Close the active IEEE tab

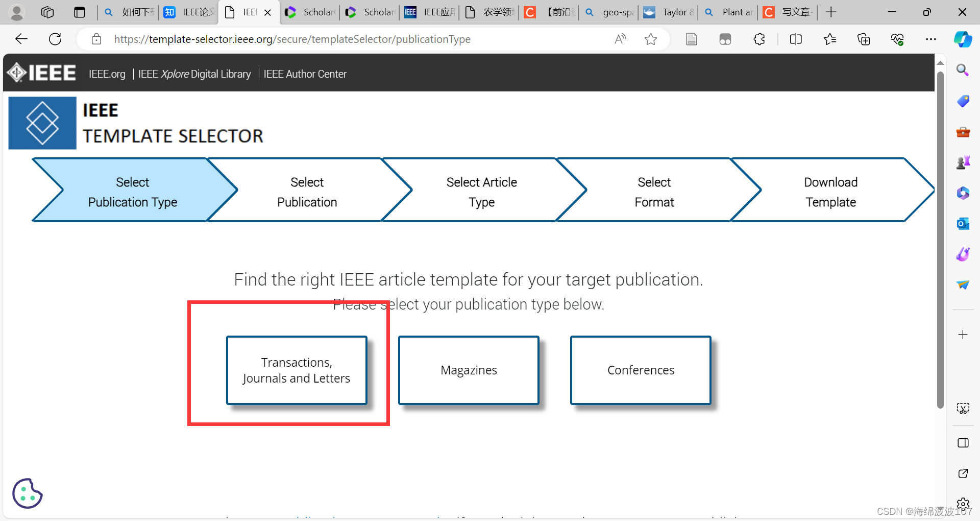tap(267, 12)
